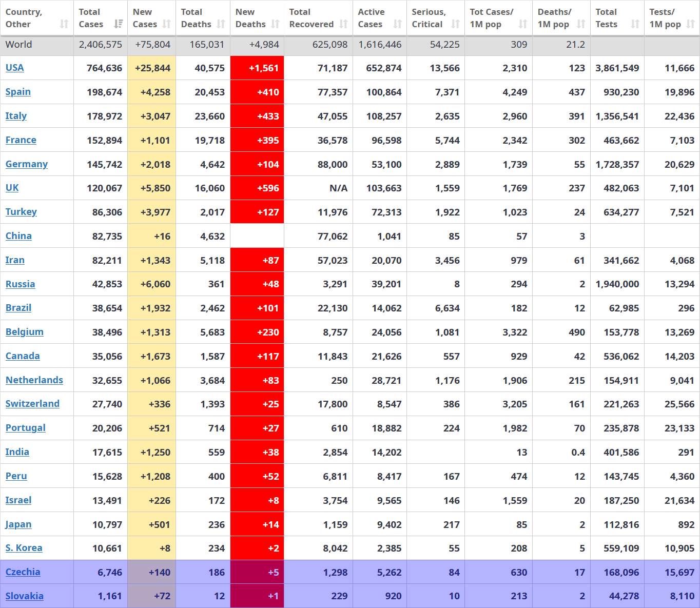700x608 pixels.
Task: Select the highlighted Czechia link
Action: 23,572
